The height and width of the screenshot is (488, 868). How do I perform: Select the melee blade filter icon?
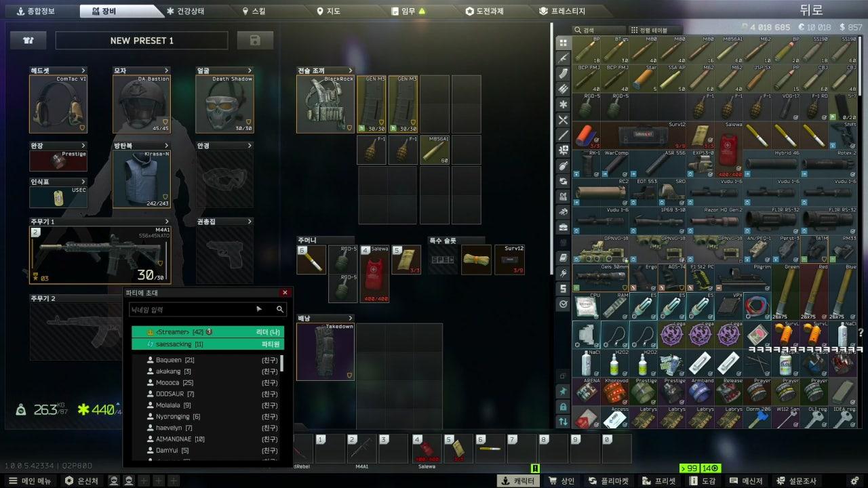pyautogui.click(x=563, y=135)
